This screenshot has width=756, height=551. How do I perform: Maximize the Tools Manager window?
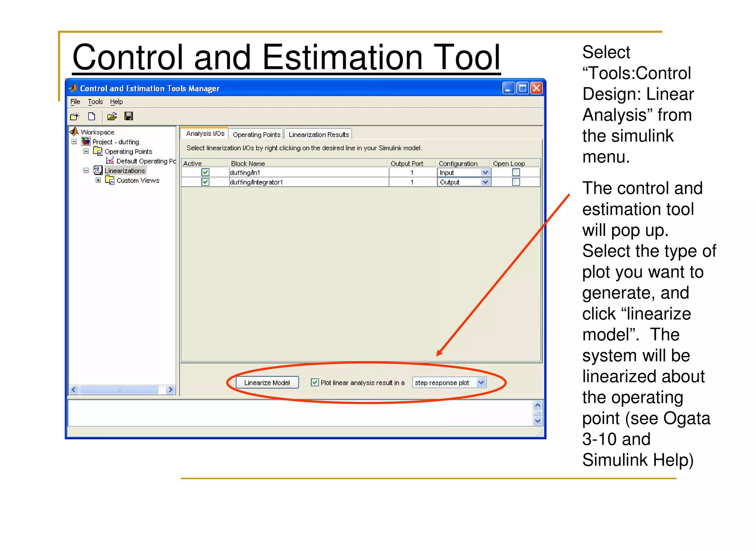click(522, 88)
